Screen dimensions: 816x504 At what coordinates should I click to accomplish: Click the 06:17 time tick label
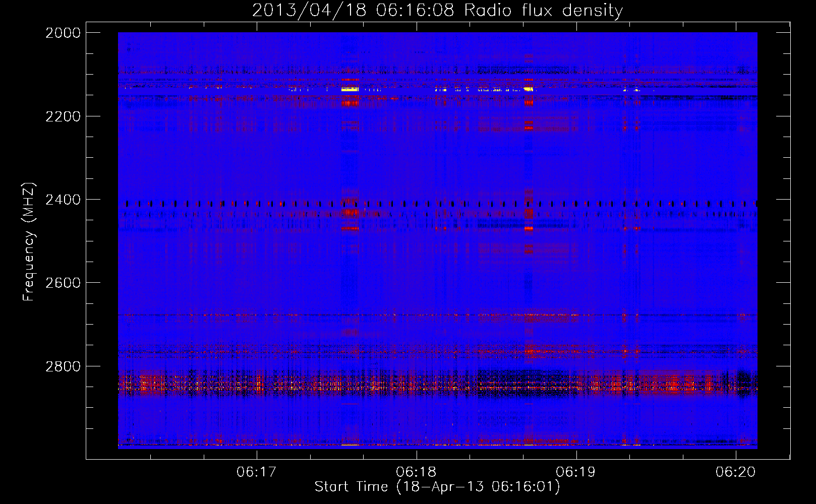(x=257, y=472)
